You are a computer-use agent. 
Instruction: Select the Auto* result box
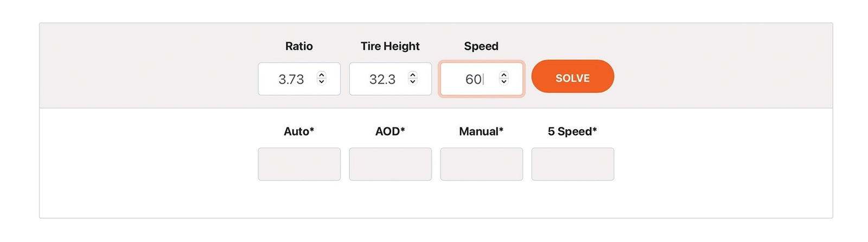[x=299, y=164]
